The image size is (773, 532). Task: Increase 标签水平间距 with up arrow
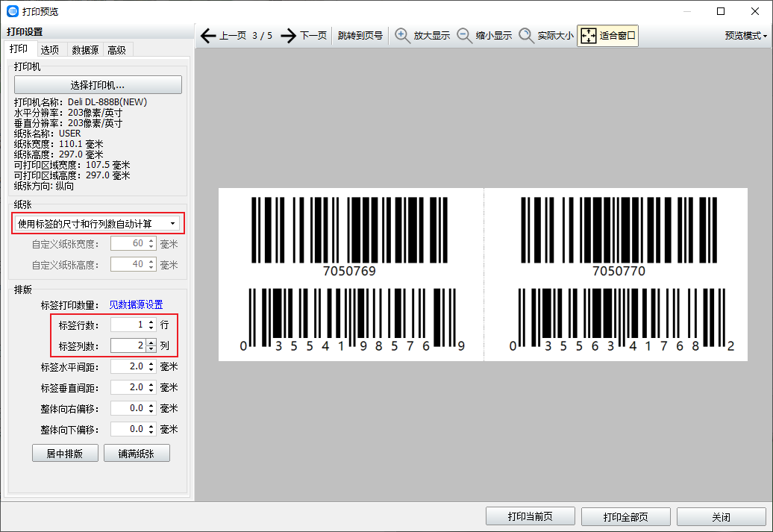[151, 363]
